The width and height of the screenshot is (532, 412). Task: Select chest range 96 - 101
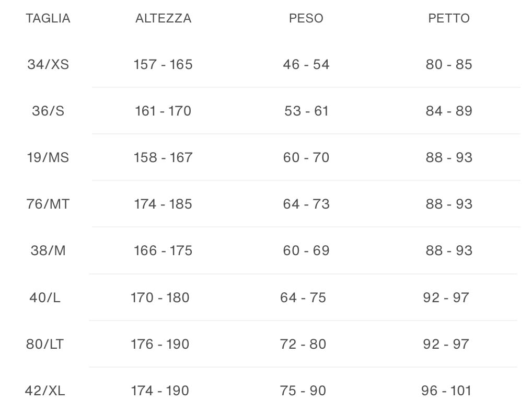click(x=446, y=391)
